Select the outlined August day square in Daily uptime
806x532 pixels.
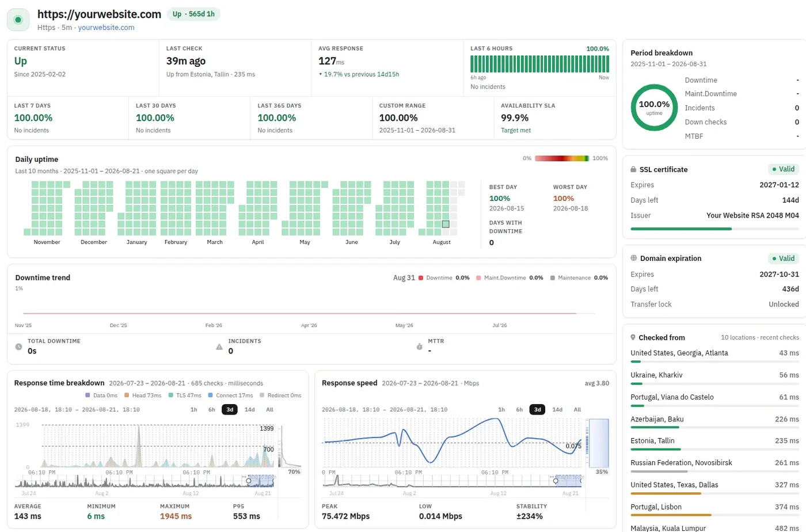pos(446,224)
